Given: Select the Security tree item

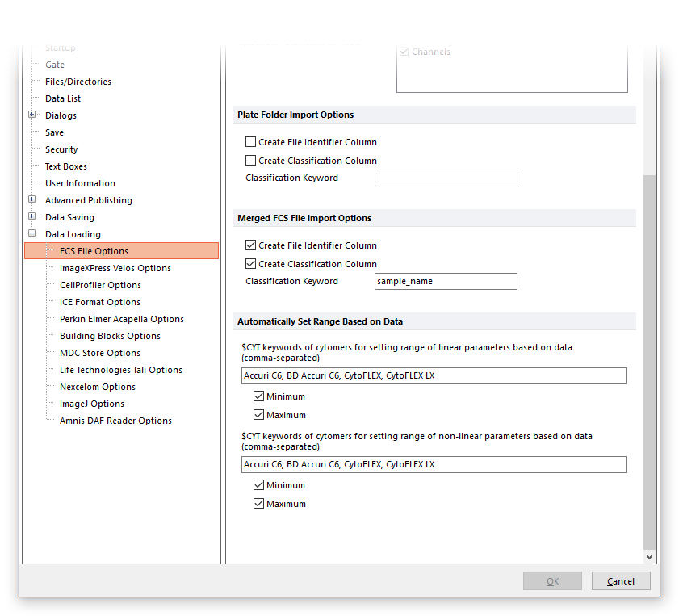Looking at the screenshot, I should (61, 149).
